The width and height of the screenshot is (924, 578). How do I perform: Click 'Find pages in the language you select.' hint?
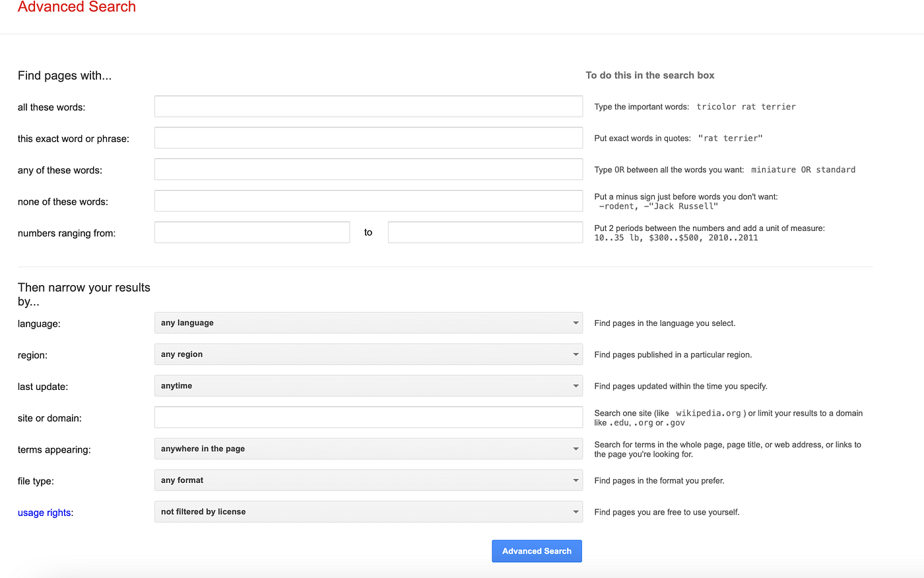pos(665,323)
